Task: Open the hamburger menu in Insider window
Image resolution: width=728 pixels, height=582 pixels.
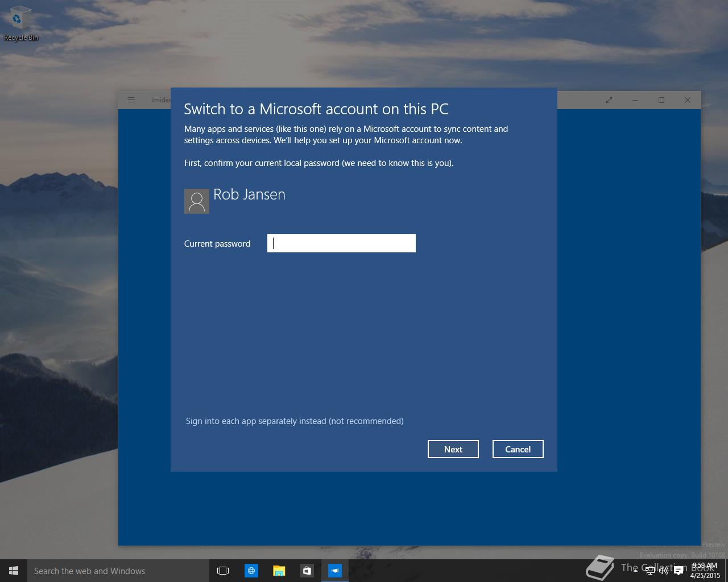Action: tap(131, 100)
